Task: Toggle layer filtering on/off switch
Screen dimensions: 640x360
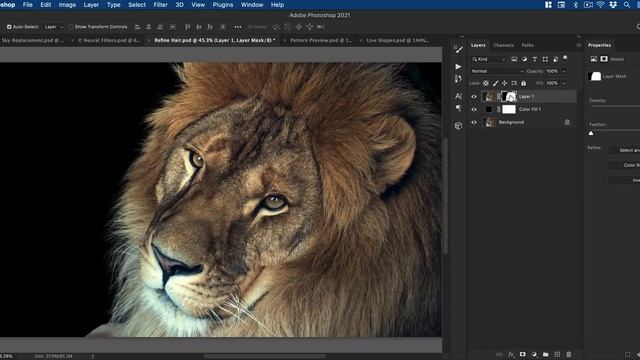Action: [x=565, y=58]
